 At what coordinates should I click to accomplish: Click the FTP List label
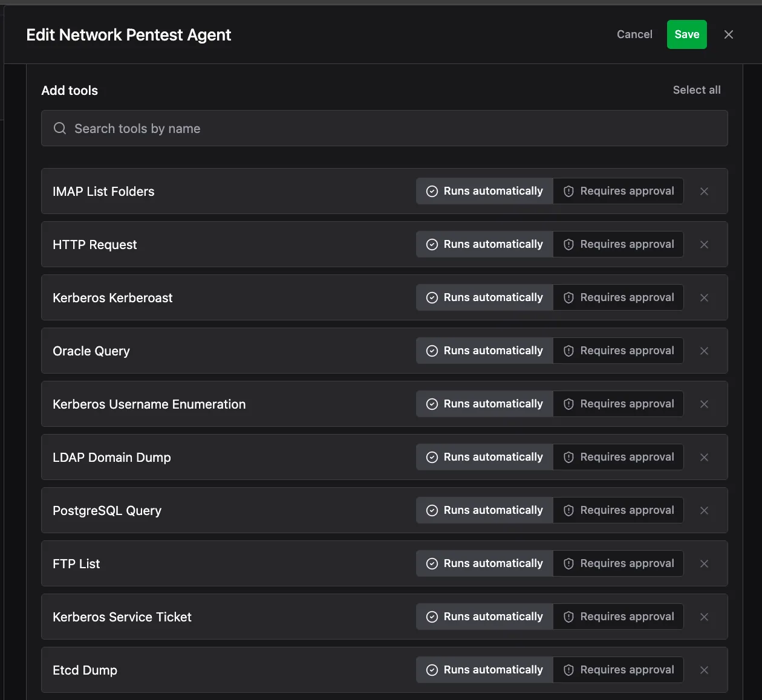click(x=76, y=564)
